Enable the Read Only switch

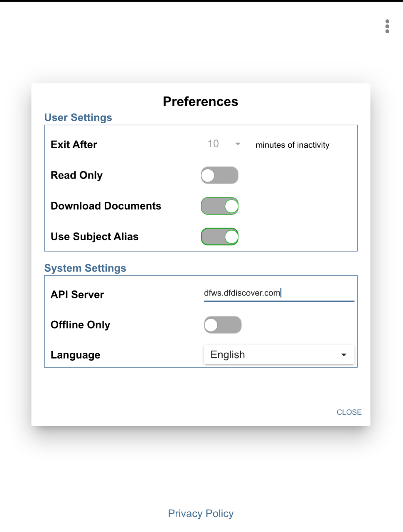click(219, 175)
